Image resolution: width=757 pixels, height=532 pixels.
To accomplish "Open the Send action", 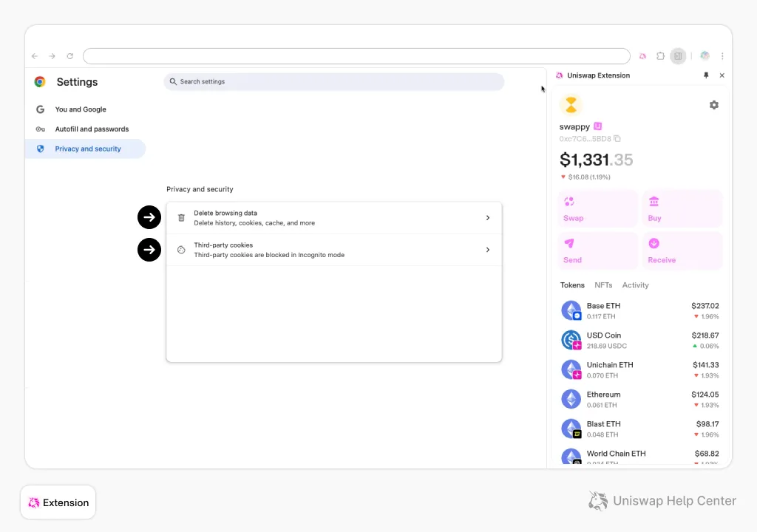I will click(x=597, y=251).
